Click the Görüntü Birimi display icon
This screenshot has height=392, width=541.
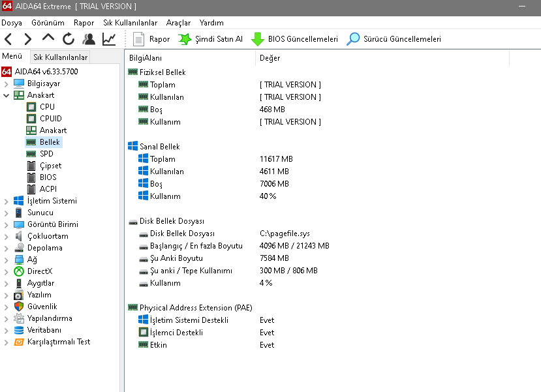pyautogui.click(x=19, y=224)
